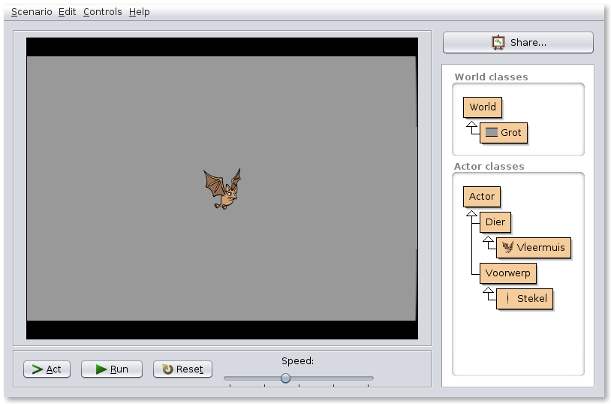Click the Share... button

point(518,42)
